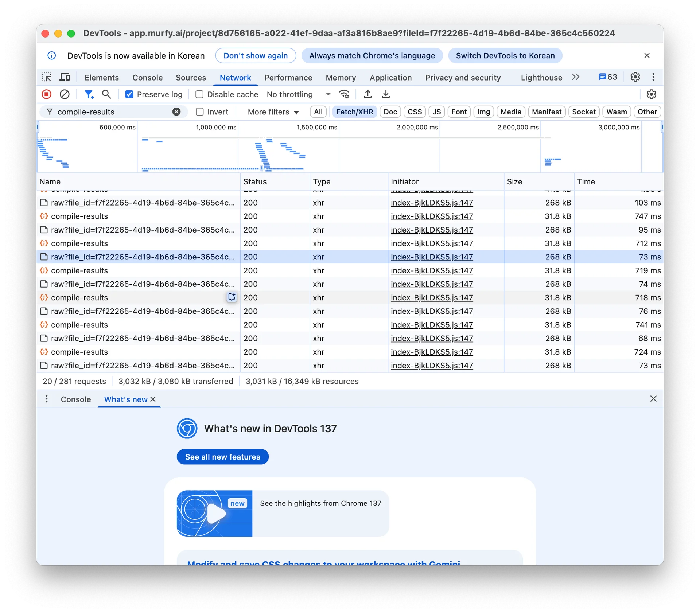This screenshot has height=613, width=700.
Task: Toggle the network filter funnel icon
Action: coord(89,94)
